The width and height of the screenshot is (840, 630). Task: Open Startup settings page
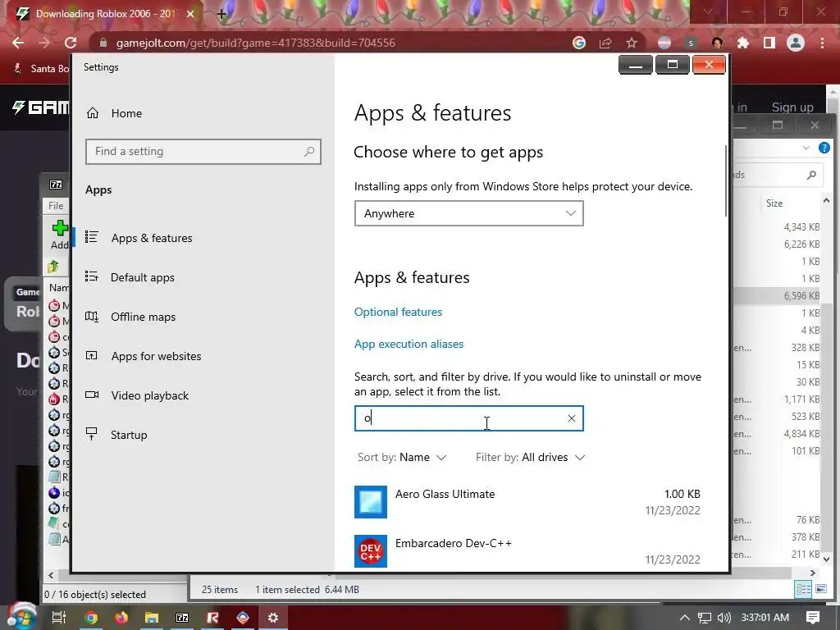(129, 435)
